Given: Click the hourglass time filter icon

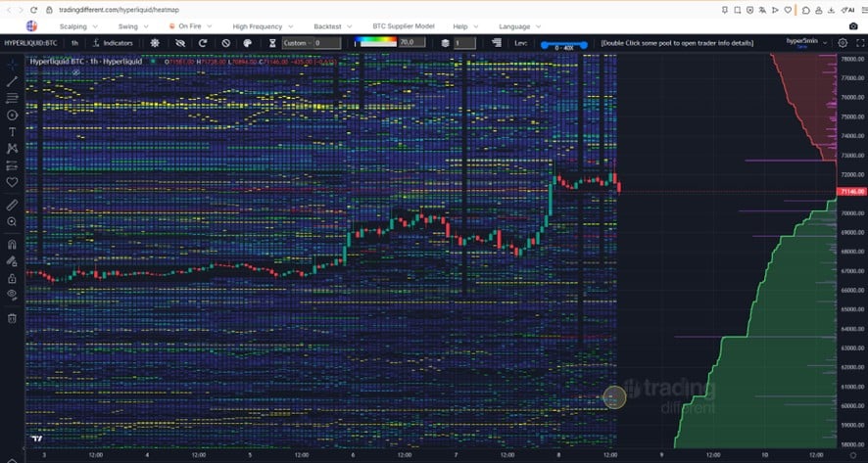Looking at the screenshot, I should (x=272, y=43).
